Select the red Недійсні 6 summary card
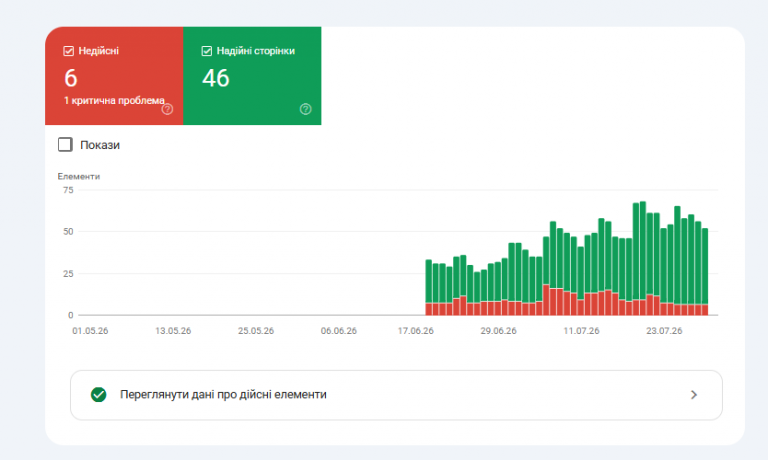 click(x=114, y=76)
